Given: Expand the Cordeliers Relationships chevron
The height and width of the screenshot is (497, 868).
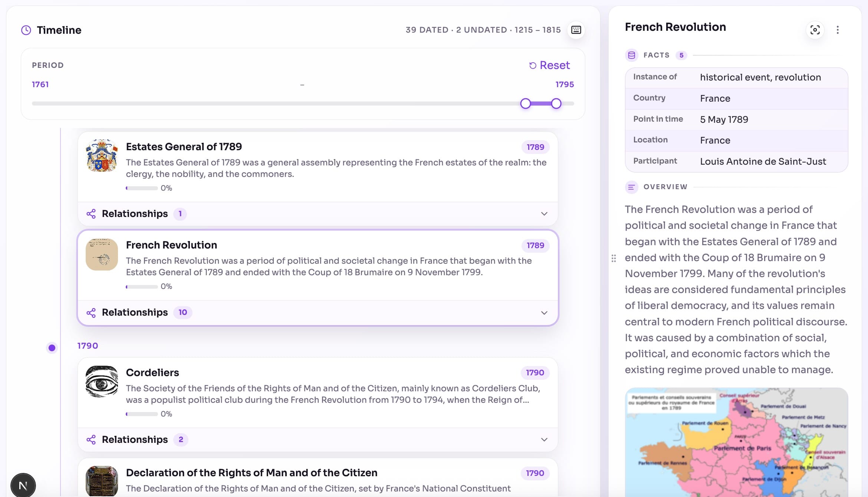Looking at the screenshot, I should 544,440.
